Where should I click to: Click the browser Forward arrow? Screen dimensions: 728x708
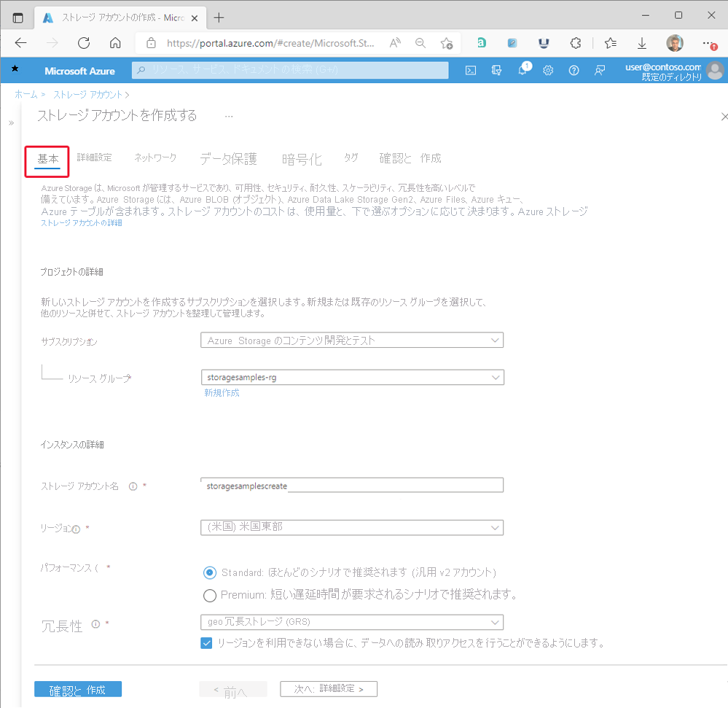point(52,43)
